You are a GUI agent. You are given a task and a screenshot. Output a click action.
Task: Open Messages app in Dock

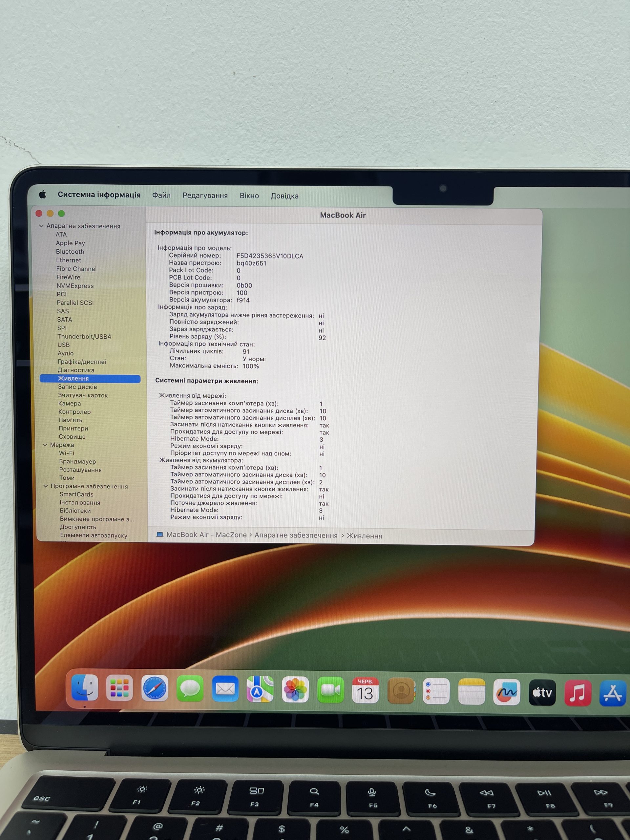[x=190, y=688]
